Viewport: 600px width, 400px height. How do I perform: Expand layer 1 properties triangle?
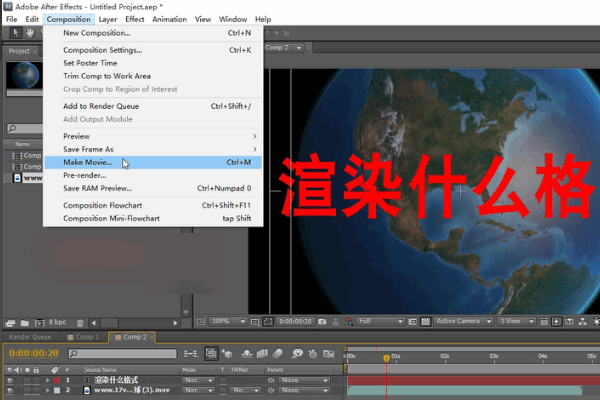click(x=47, y=380)
